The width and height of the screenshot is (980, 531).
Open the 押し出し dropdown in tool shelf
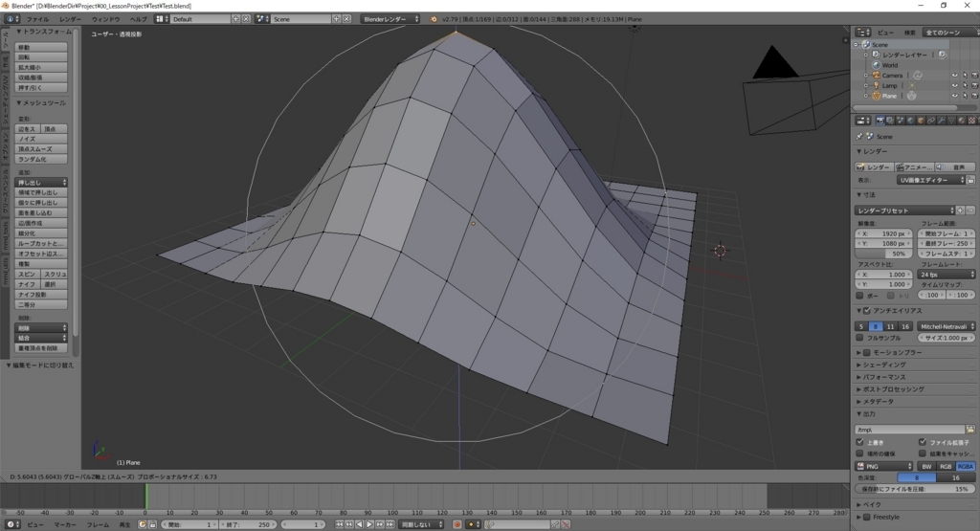[x=41, y=183]
